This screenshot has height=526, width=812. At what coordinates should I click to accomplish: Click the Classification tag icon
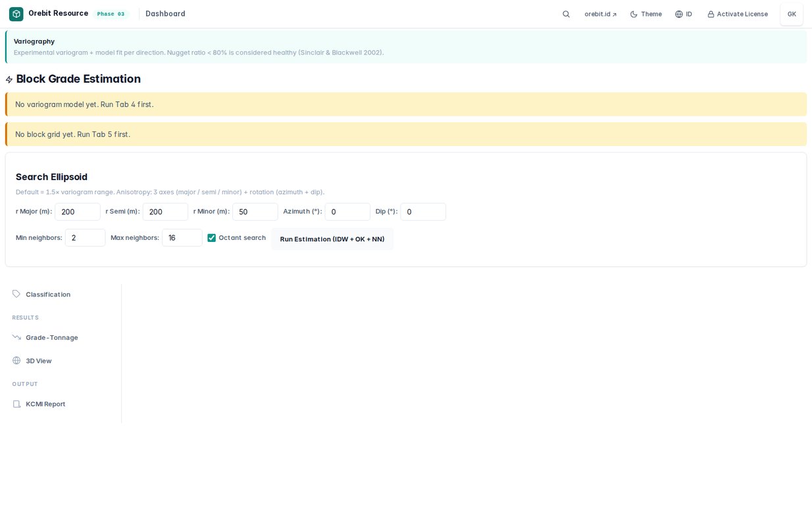tap(16, 294)
